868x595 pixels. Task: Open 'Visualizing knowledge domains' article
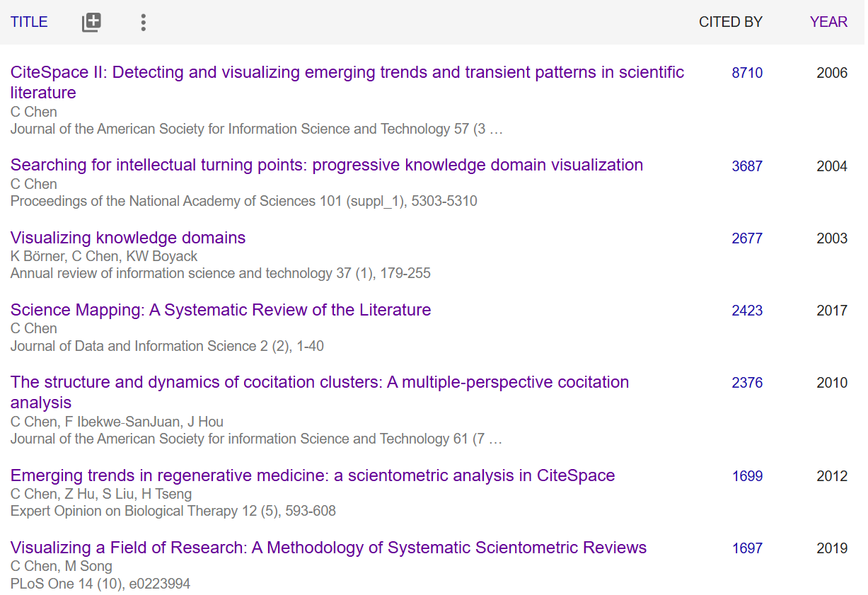[x=128, y=238]
